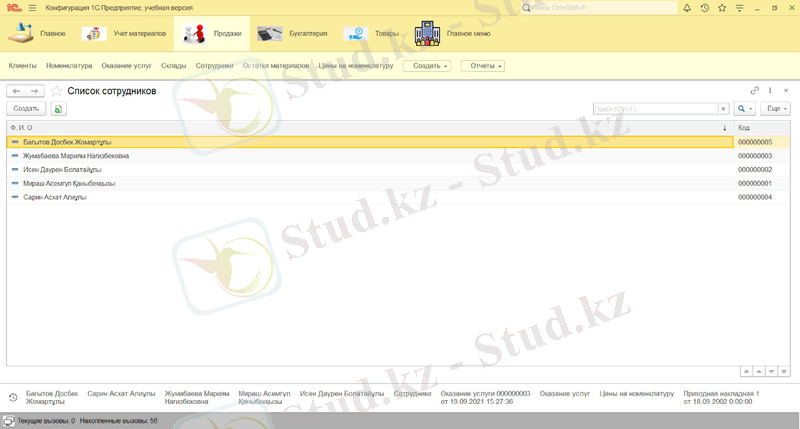Go forward with the right arrow
800x429 pixels.
35,91
